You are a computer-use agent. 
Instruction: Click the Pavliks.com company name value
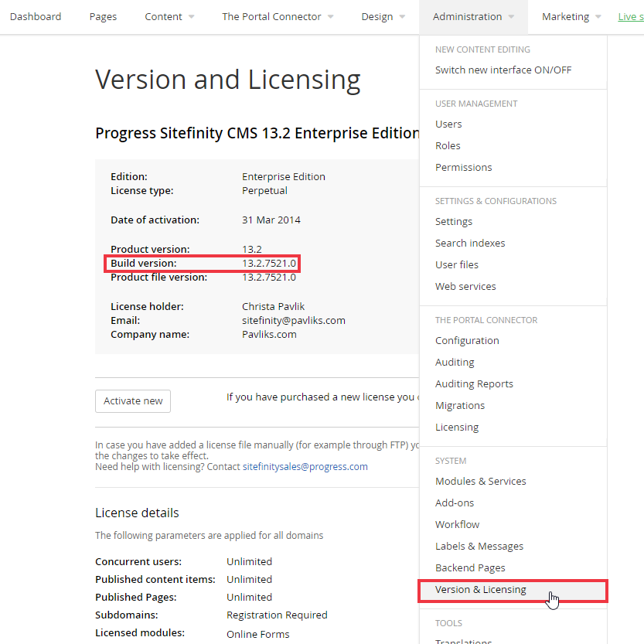[x=269, y=334]
